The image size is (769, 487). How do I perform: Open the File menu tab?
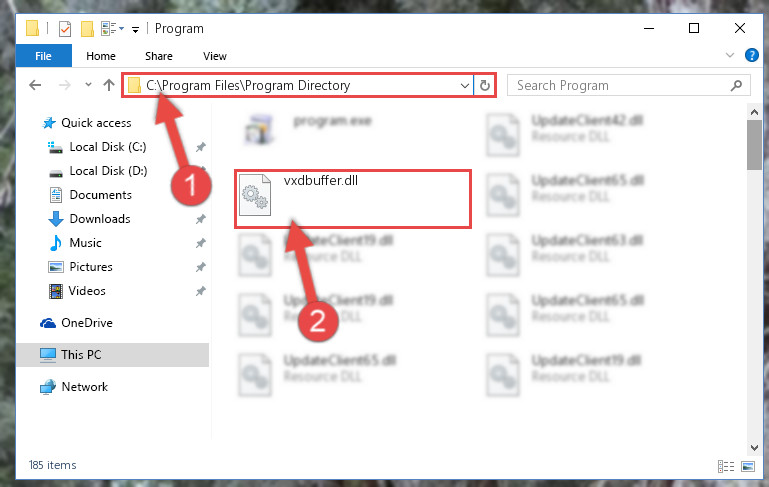[x=44, y=56]
